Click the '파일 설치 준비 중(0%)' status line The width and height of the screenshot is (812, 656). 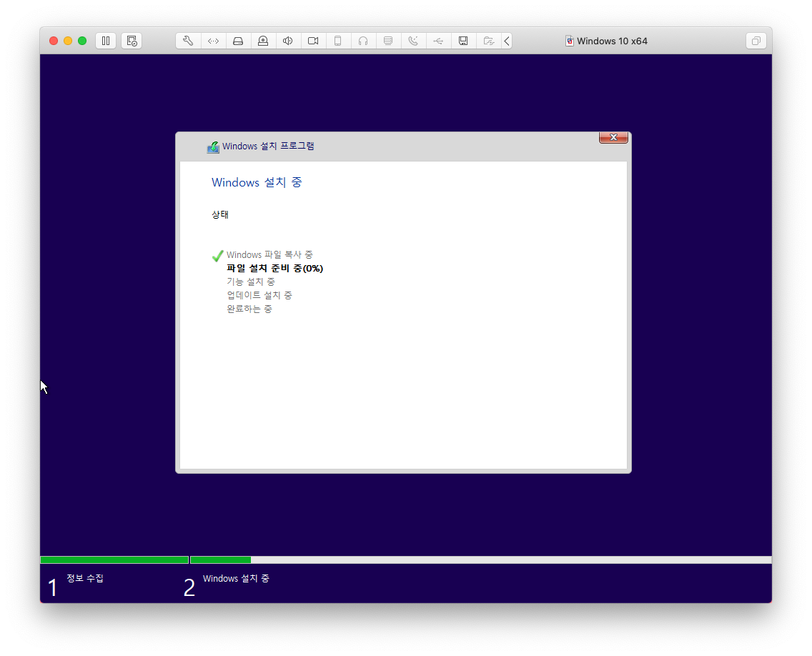pyautogui.click(x=275, y=268)
